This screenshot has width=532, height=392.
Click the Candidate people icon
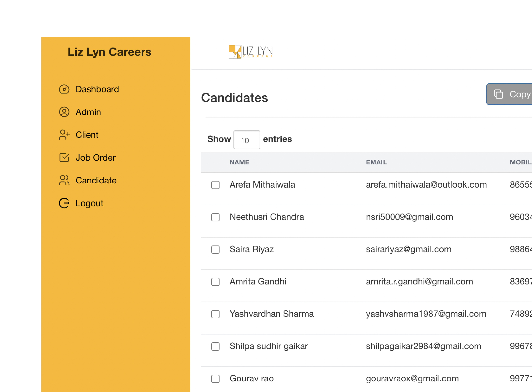point(64,180)
